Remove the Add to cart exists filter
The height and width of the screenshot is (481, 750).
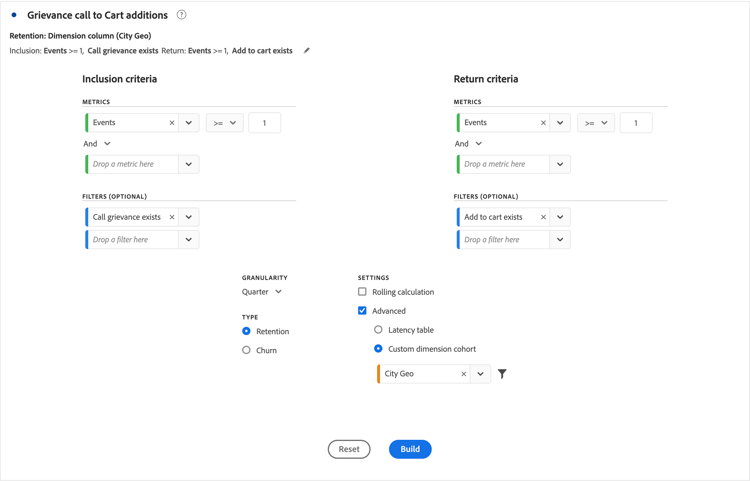(544, 217)
